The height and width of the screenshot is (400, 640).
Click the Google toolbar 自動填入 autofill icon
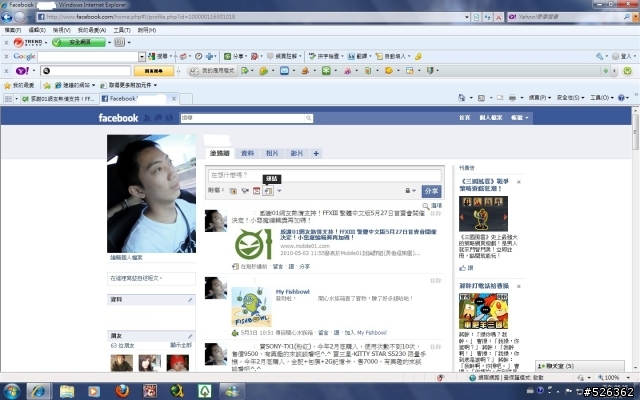coord(379,56)
